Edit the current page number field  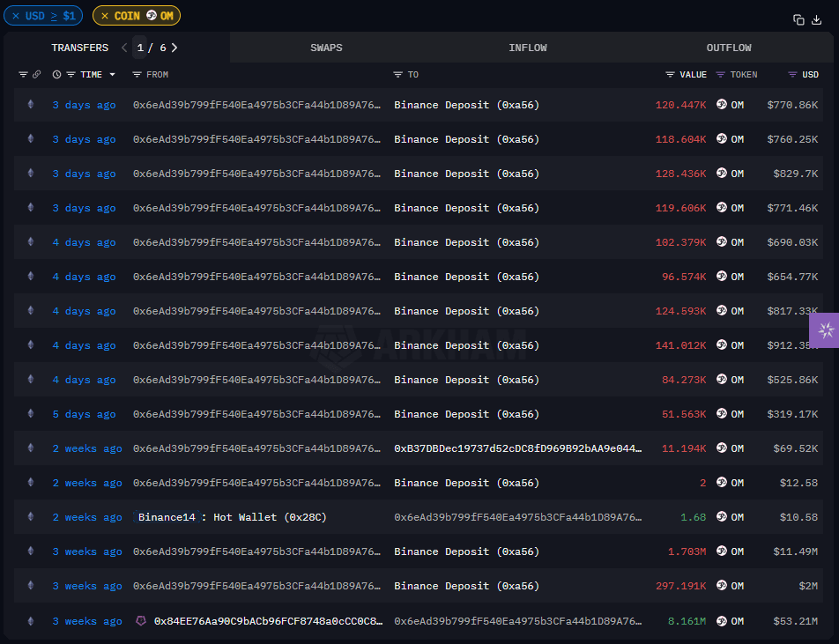pos(139,48)
